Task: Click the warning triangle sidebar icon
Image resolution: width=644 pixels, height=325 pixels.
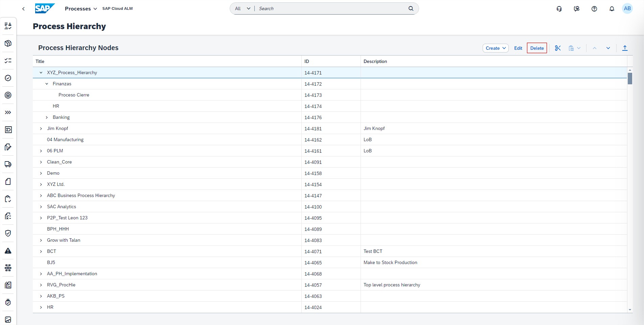Action: click(8, 251)
